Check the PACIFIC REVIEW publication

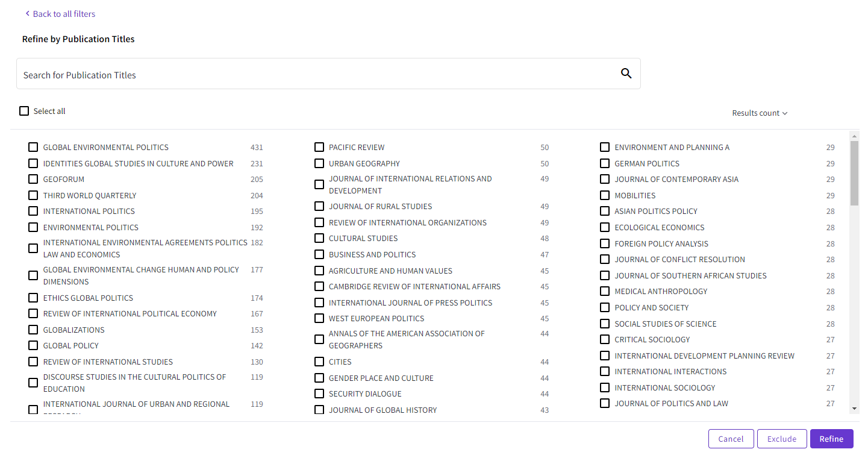point(319,147)
